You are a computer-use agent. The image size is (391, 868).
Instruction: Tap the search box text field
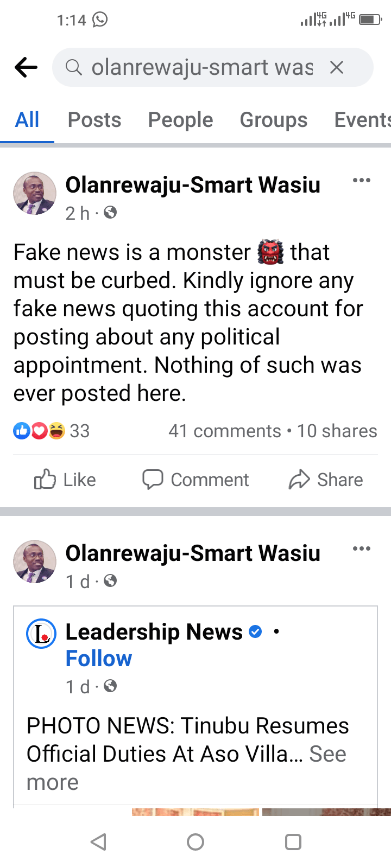pos(201,68)
